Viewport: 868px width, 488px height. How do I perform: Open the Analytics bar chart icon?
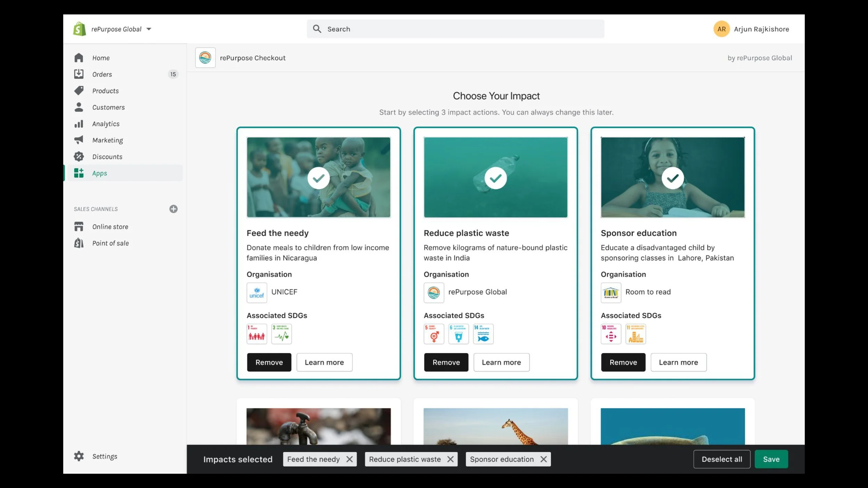[79, 124]
